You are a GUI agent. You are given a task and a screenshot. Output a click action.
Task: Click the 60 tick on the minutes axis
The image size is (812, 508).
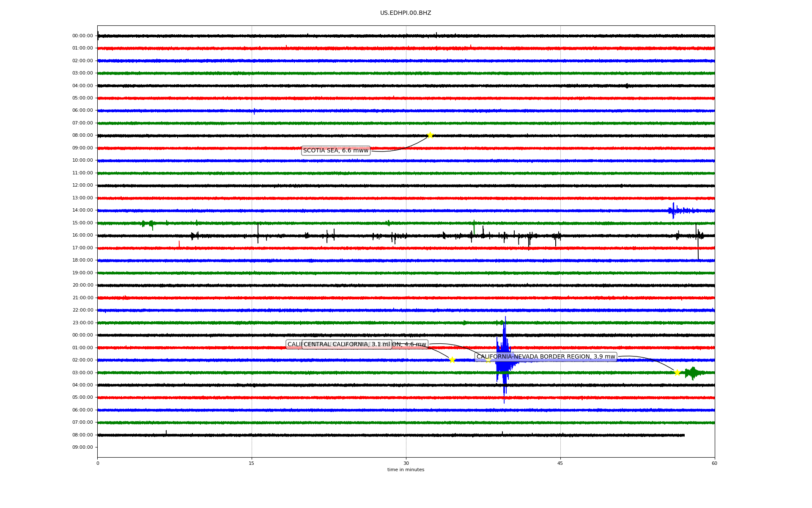[714, 464]
